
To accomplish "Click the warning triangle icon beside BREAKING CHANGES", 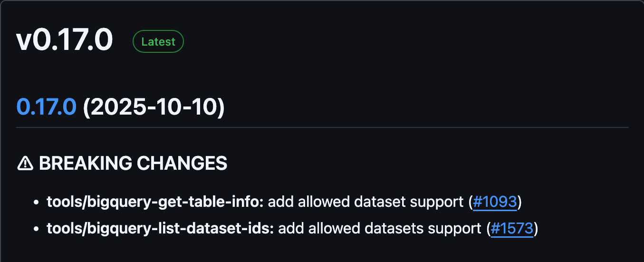I will (x=25, y=164).
